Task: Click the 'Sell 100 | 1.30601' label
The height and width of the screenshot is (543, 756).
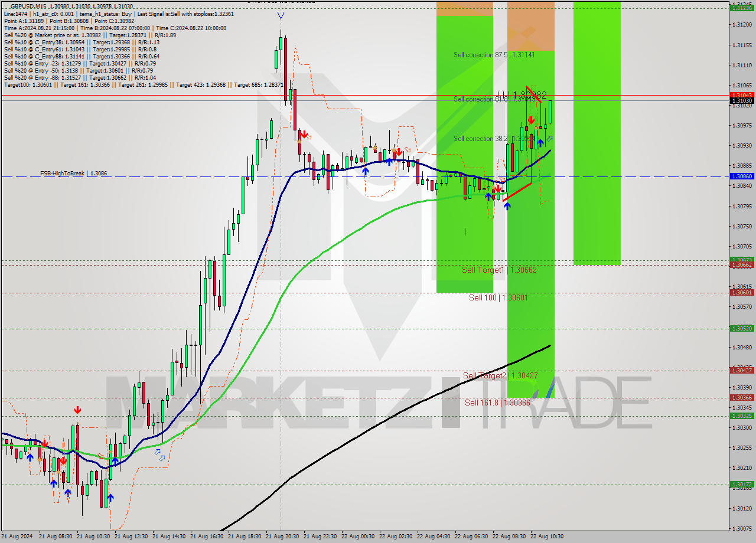Action: click(498, 297)
